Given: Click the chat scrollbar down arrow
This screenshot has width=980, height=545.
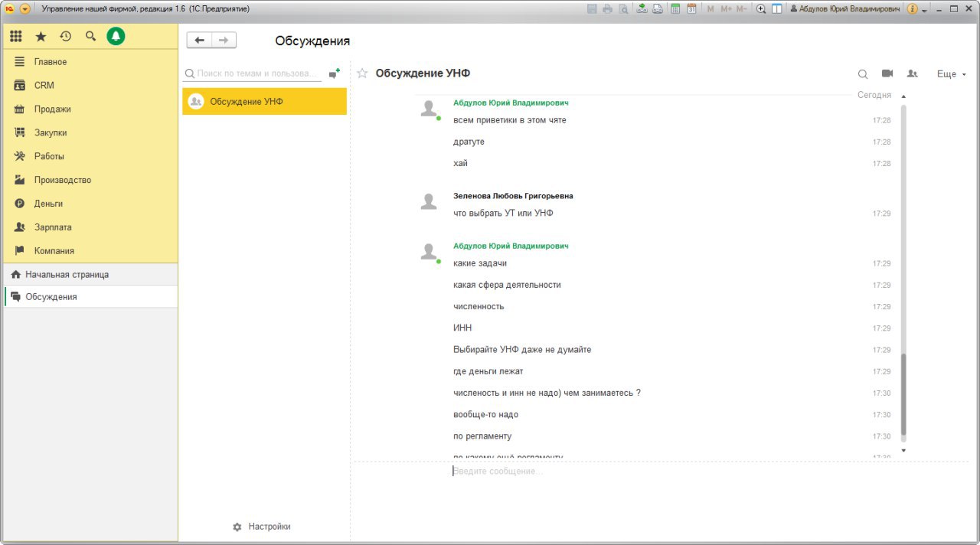Looking at the screenshot, I should [x=903, y=450].
